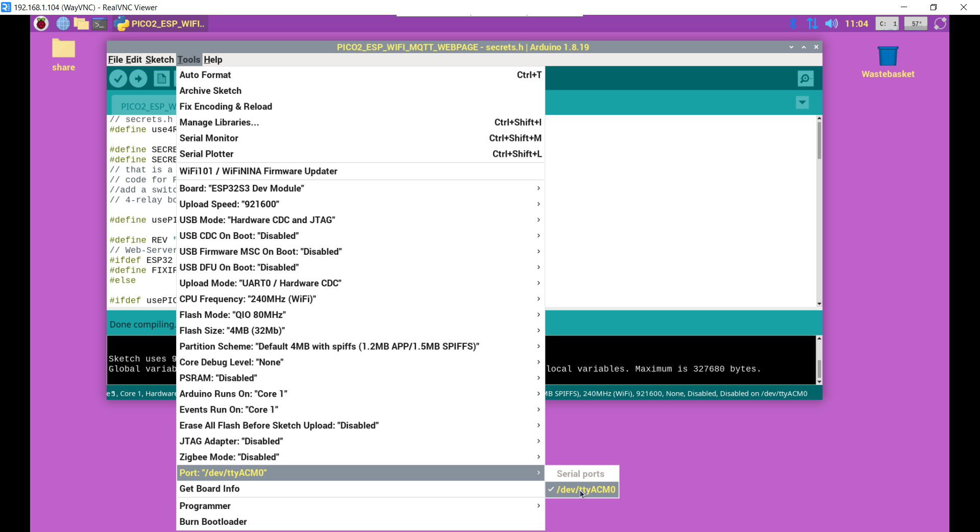This screenshot has width=980, height=532.
Task: Select Auto Format menu entry
Action: (360, 75)
